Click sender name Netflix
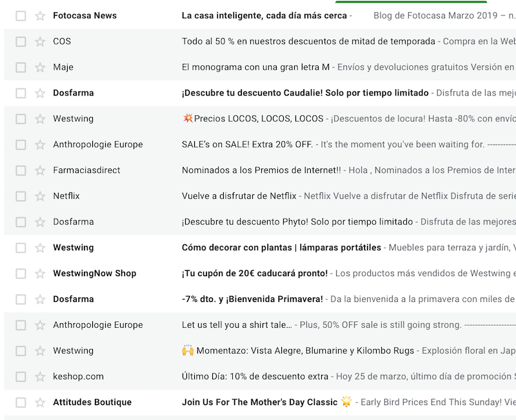516x420 pixels. tap(66, 196)
